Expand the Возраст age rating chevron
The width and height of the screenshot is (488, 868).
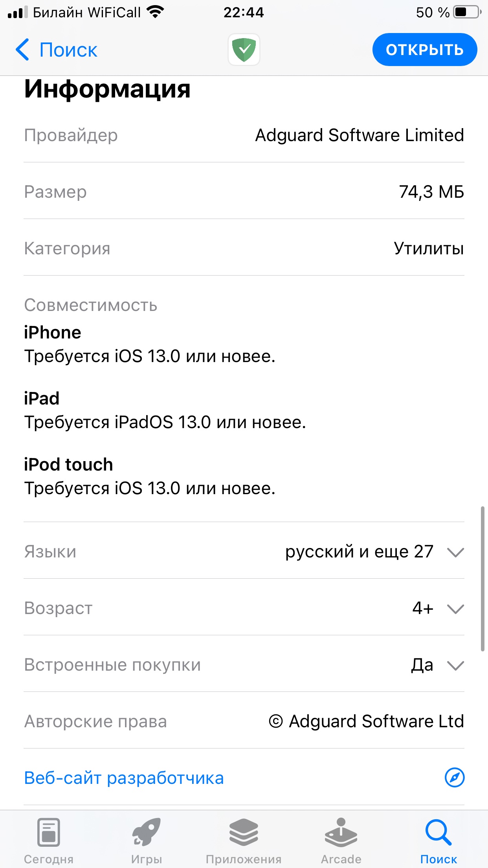455,609
